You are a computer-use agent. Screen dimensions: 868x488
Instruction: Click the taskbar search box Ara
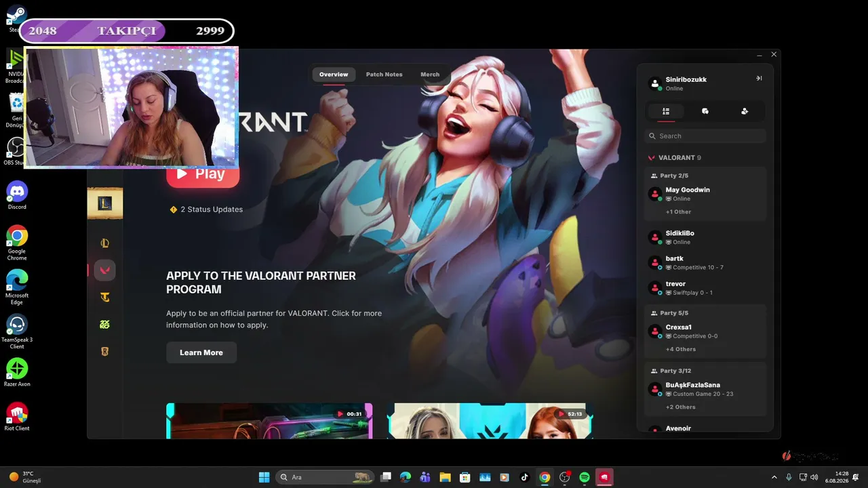(x=325, y=477)
